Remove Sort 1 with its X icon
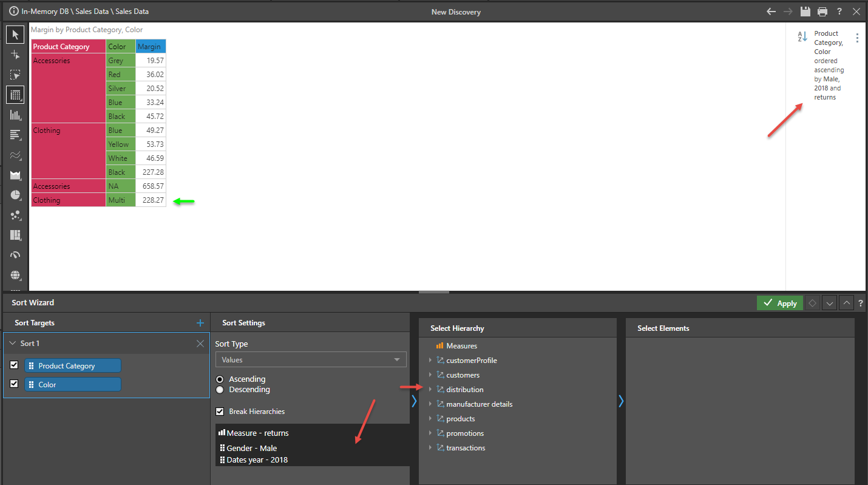The height and width of the screenshot is (485, 868). [200, 344]
